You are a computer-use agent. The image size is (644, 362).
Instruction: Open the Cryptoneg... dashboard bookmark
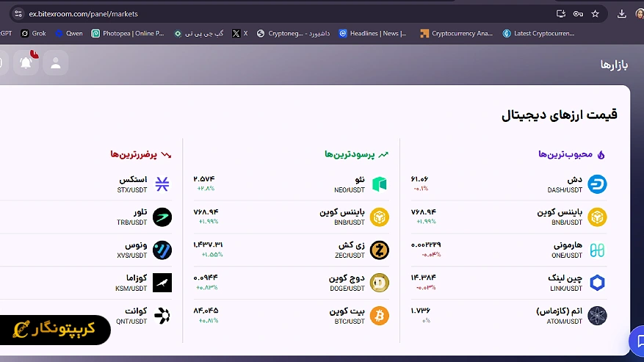pyautogui.click(x=293, y=33)
